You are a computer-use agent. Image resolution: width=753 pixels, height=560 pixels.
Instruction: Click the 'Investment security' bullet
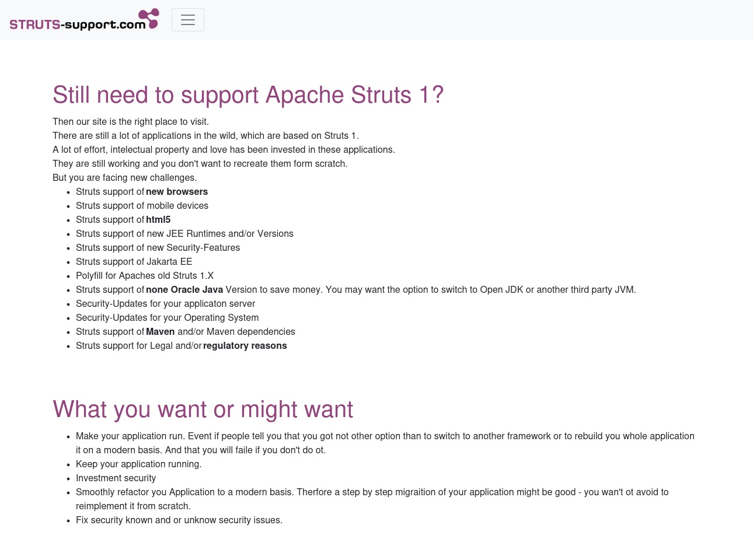116,478
